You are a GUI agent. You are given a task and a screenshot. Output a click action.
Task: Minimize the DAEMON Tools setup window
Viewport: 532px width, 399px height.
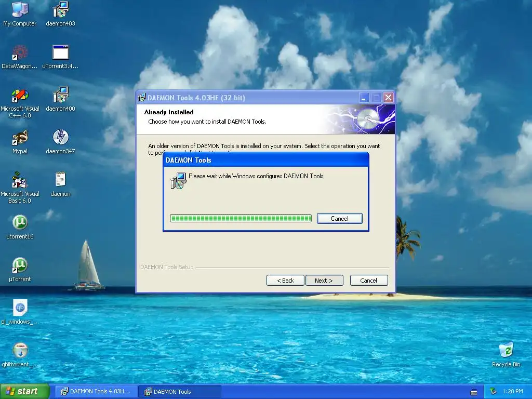point(364,98)
